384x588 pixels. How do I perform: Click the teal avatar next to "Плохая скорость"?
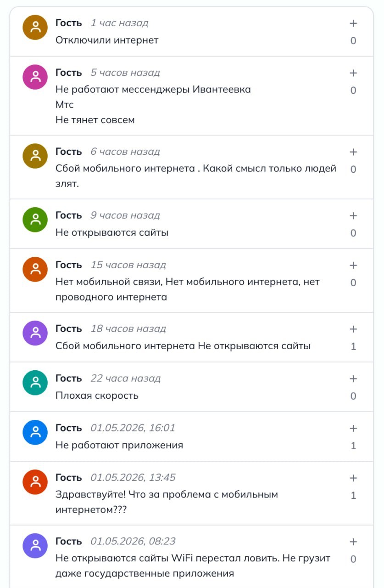pos(35,383)
